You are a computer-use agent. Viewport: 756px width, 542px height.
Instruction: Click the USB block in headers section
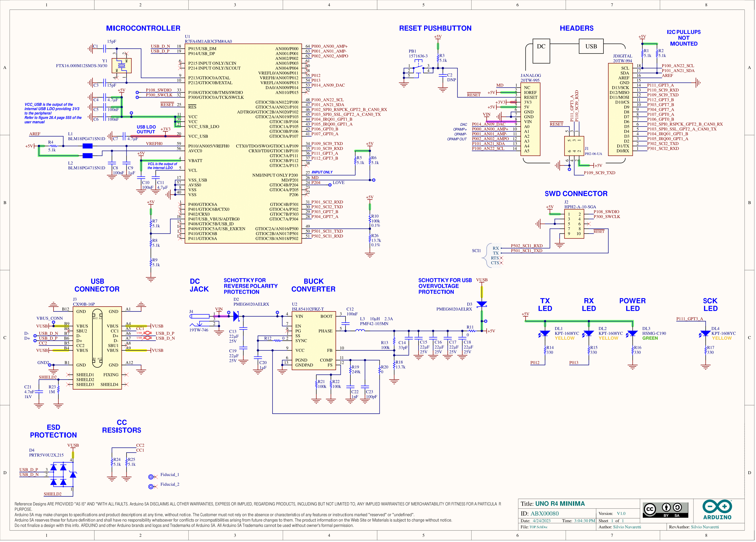591,46
